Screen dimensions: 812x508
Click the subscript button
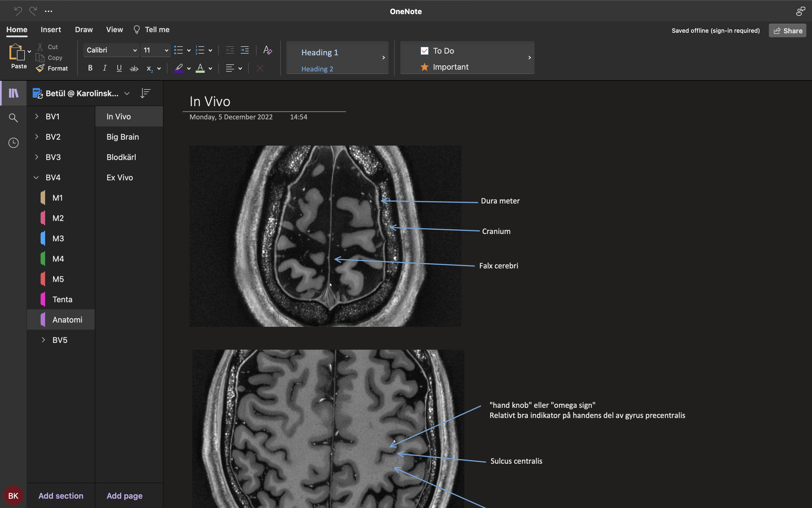150,69
